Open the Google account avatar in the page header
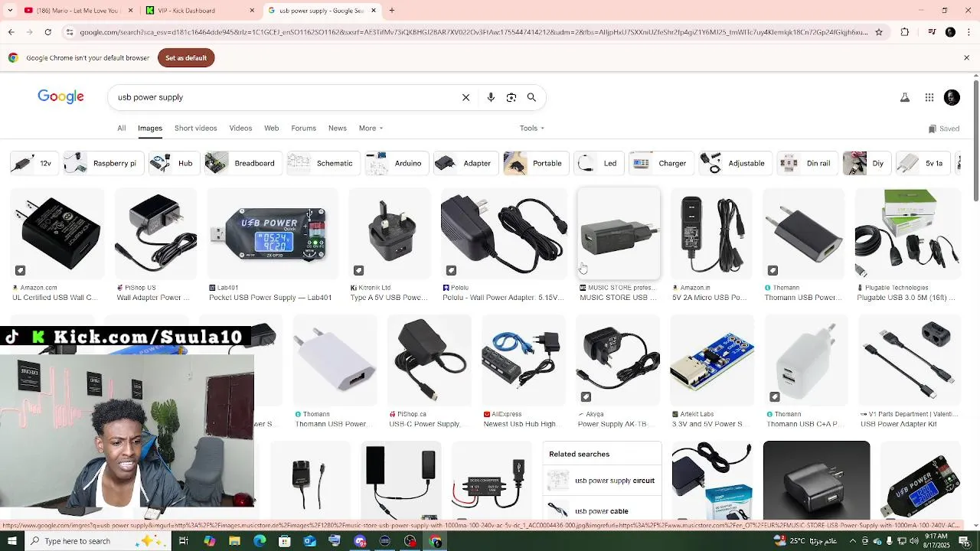This screenshot has width=980, height=551. [x=952, y=97]
